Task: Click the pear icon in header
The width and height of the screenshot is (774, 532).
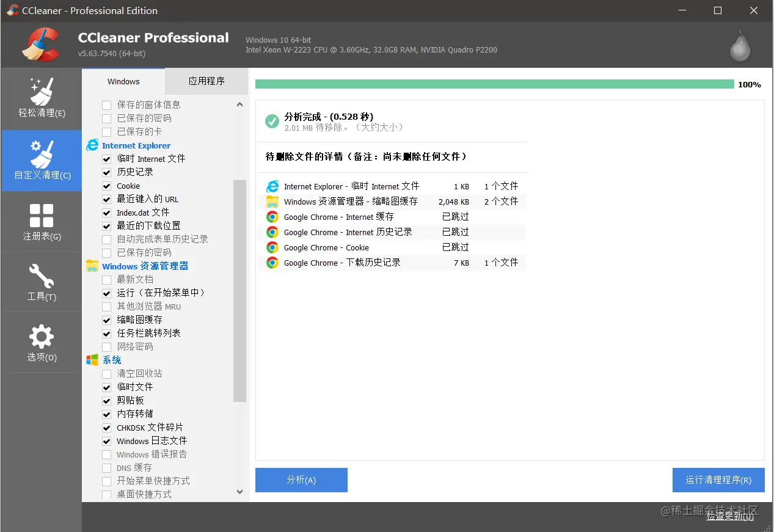Action: coord(740,46)
